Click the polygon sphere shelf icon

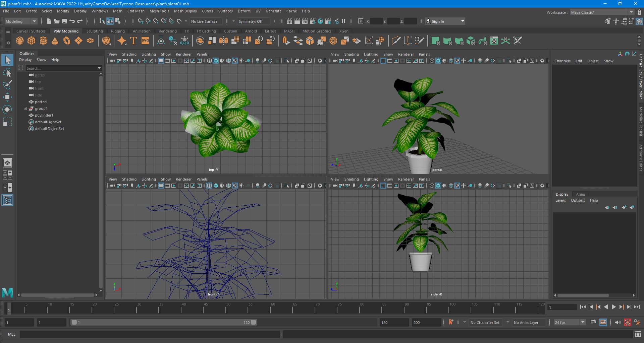coord(20,41)
